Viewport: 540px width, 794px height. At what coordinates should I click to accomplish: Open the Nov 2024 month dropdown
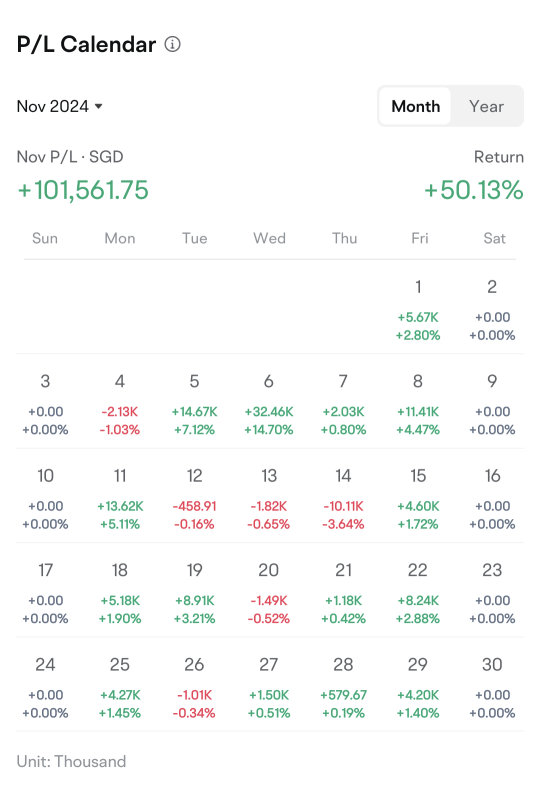tap(60, 106)
